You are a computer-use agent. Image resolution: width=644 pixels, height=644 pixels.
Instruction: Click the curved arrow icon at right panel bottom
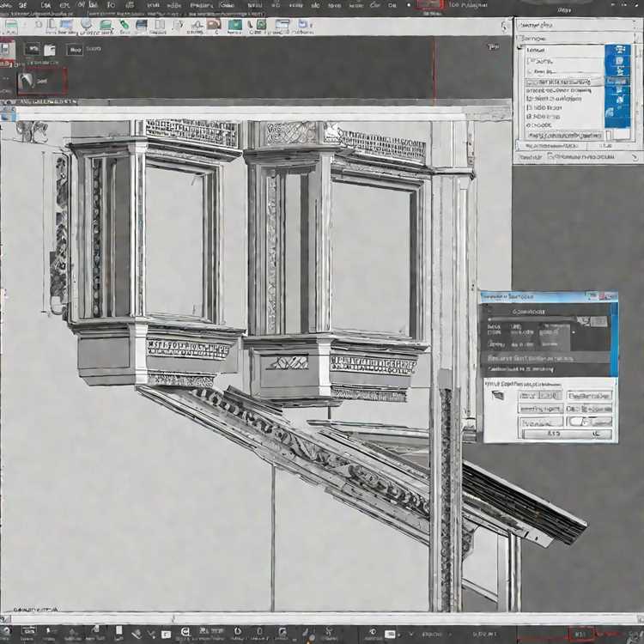635,157
